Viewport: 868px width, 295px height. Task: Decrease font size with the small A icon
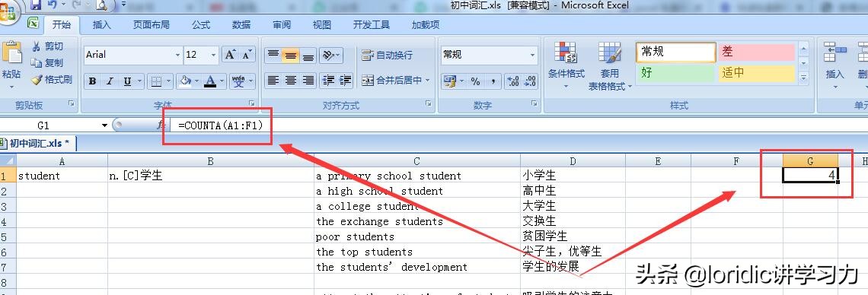pyautogui.click(x=247, y=54)
